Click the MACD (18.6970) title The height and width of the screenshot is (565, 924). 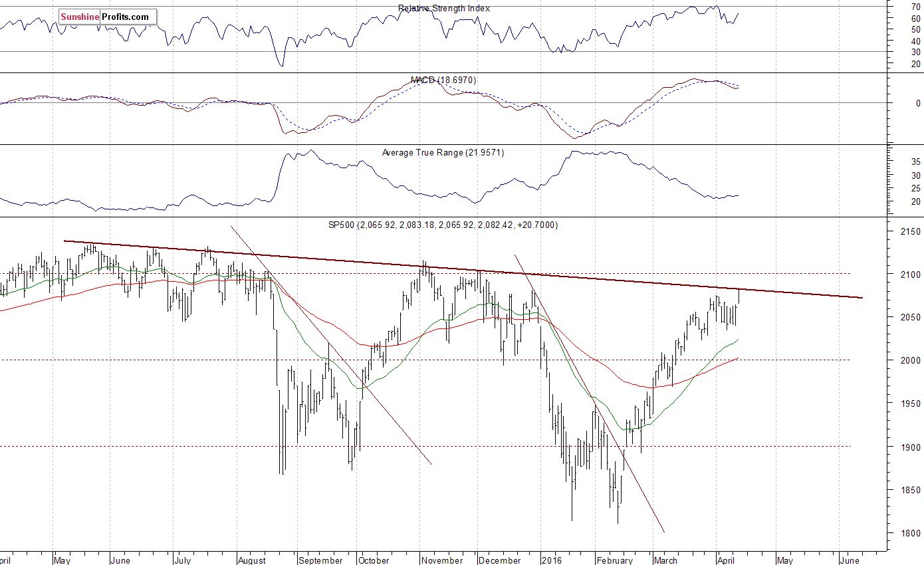tap(443, 80)
